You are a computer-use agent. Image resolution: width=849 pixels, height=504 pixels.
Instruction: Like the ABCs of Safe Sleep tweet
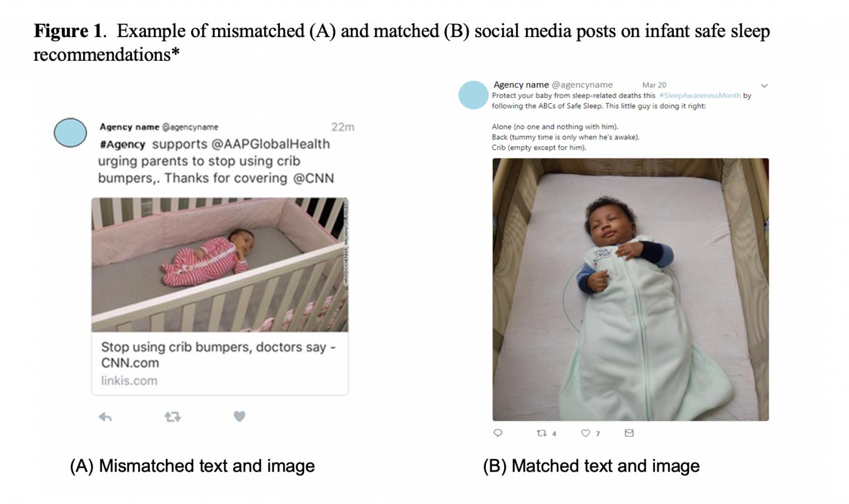(585, 433)
